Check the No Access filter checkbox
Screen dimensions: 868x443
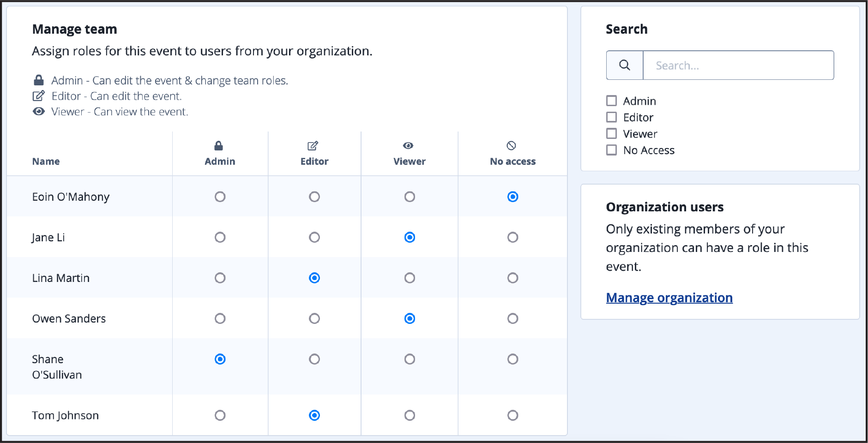[x=611, y=150]
